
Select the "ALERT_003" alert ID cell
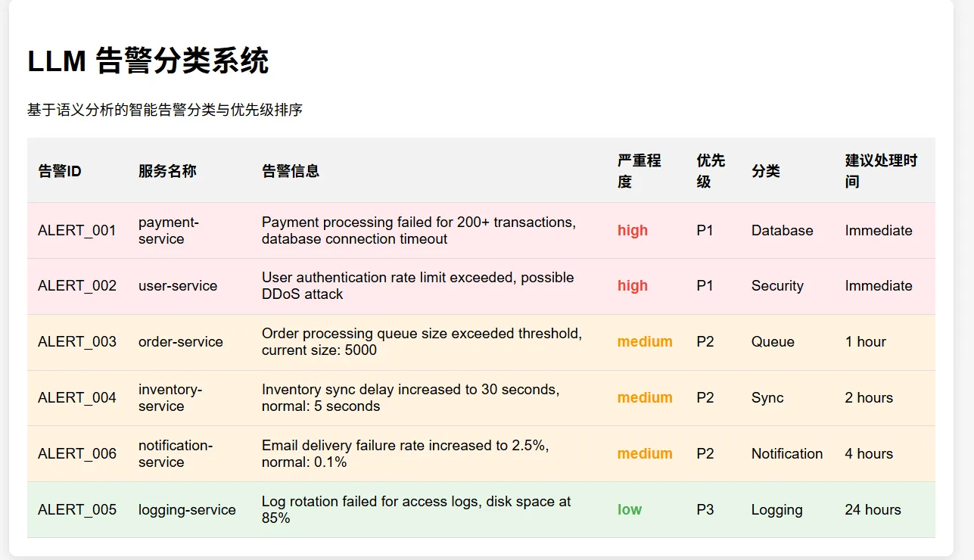click(x=77, y=342)
